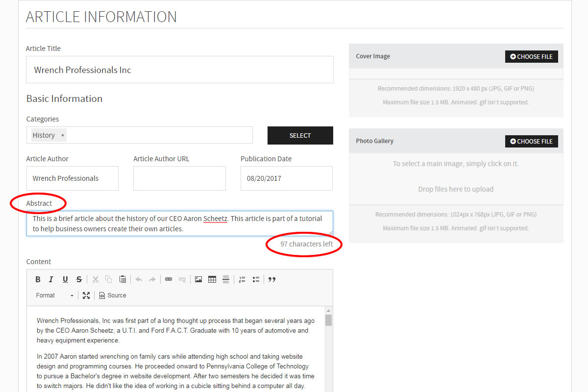This screenshot has height=392, width=588.
Task: Click the 'Basic Information' heading
Action: [x=64, y=98]
